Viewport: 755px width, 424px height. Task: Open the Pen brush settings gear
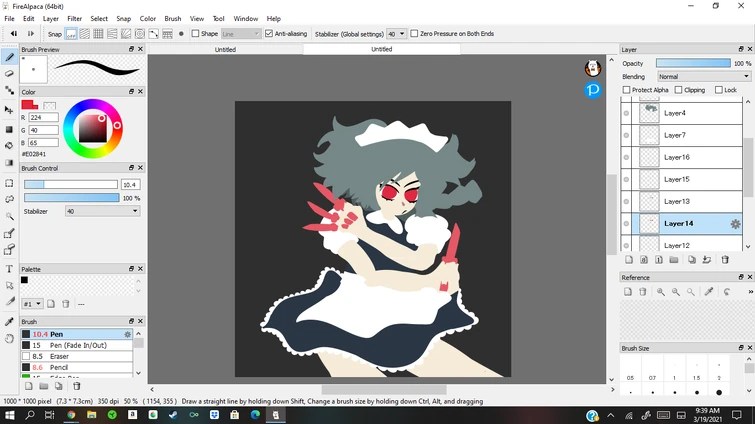(128, 334)
